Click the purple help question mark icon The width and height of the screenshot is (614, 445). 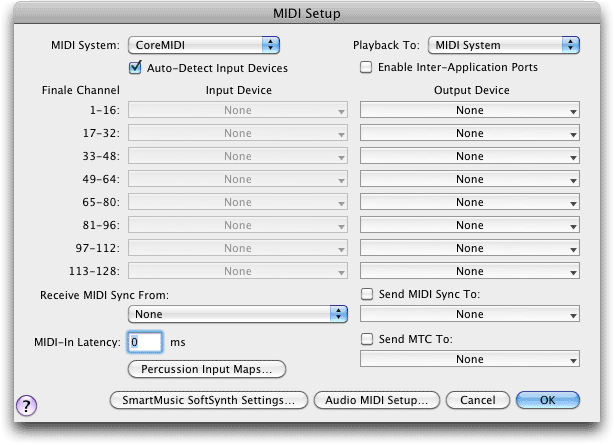click(26, 405)
